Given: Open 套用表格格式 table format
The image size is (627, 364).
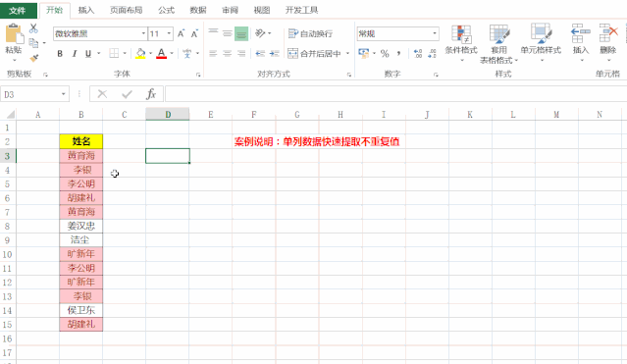Looking at the screenshot, I should [x=498, y=43].
